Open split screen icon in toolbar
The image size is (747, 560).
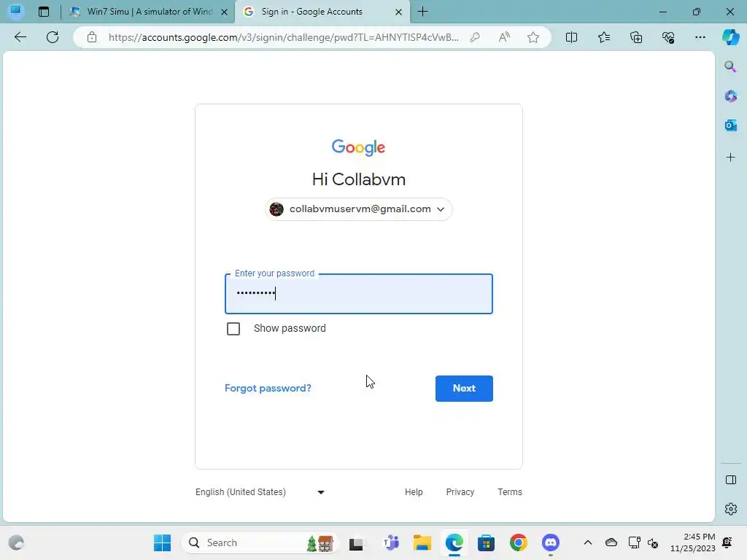[571, 37]
